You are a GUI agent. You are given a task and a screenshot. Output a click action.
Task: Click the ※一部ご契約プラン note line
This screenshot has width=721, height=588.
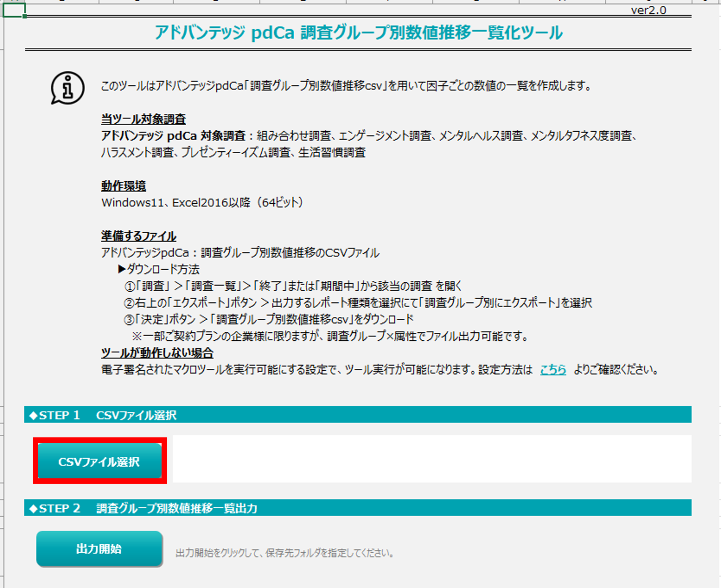tap(330, 336)
